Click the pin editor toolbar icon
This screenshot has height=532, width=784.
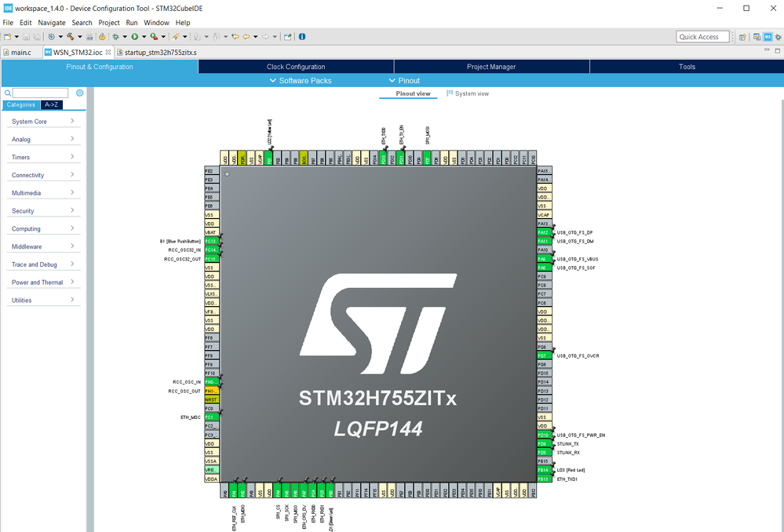[287, 37]
